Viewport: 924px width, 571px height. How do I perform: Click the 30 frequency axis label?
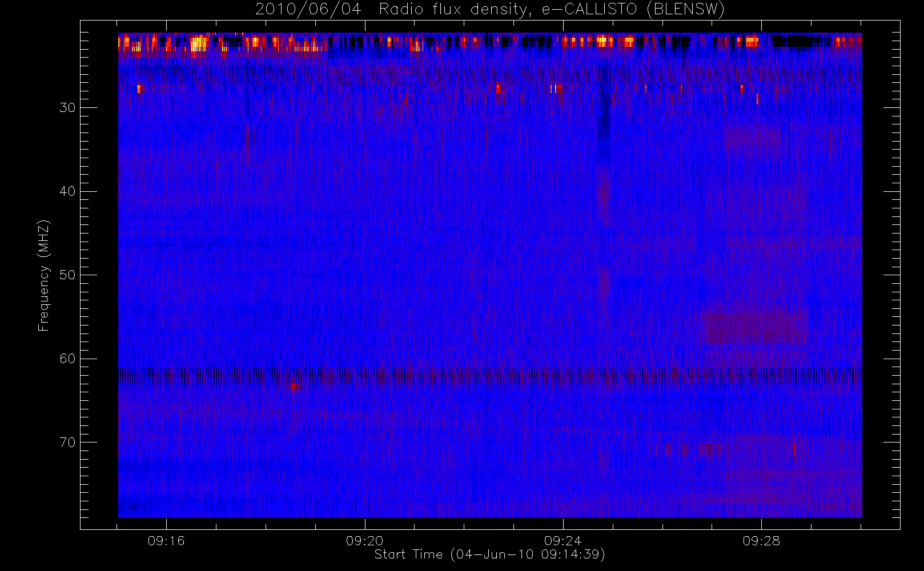click(67, 107)
